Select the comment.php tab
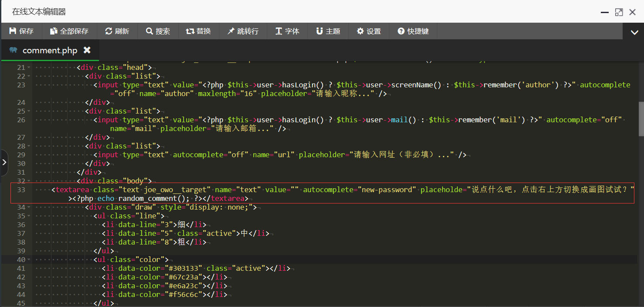Image resolution: width=644 pixels, height=307 pixels. (x=49, y=51)
